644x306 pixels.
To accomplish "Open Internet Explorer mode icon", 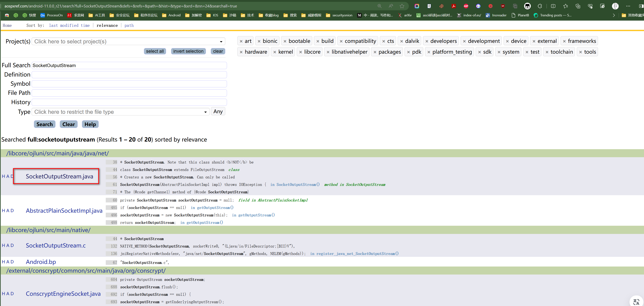I will (602, 6).
